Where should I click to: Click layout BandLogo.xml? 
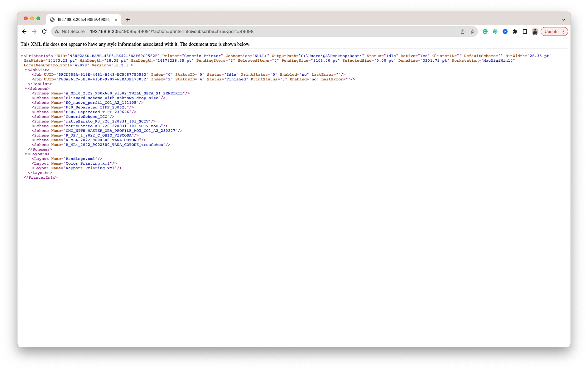click(67, 159)
